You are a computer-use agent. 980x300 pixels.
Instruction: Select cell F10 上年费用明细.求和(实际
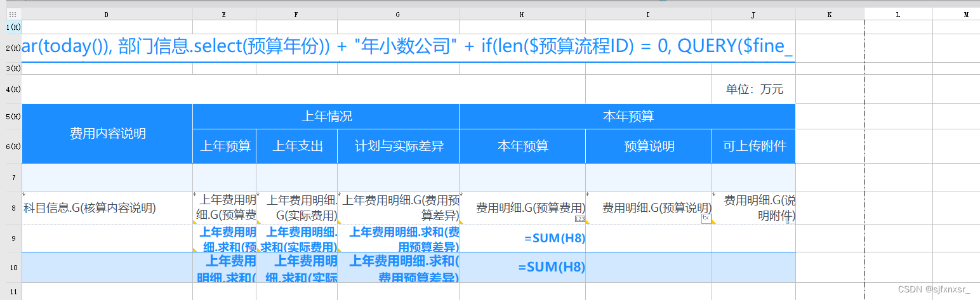297,268
